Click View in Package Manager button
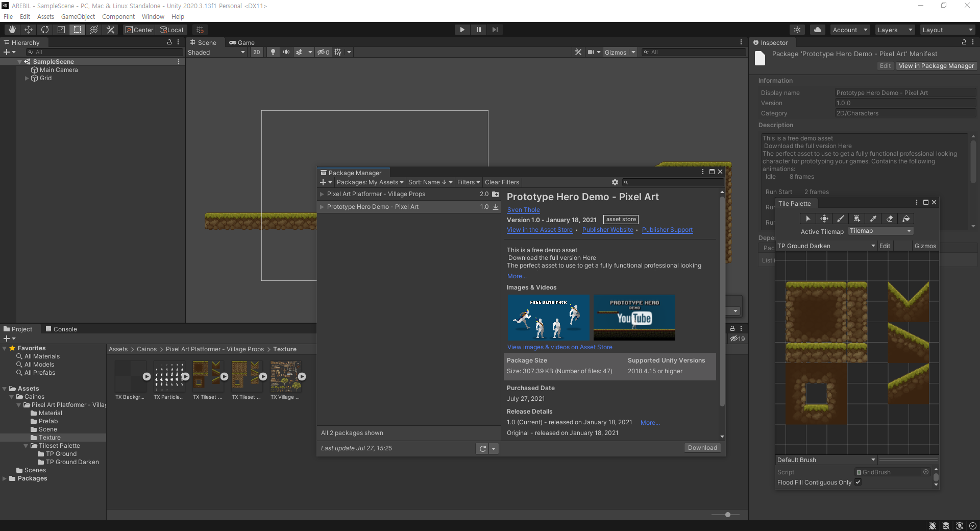The width and height of the screenshot is (980, 531). tap(936, 66)
